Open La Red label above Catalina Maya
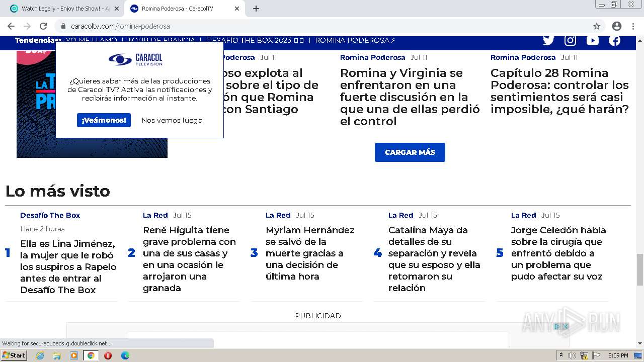The width and height of the screenshot is (644, 362). click(401, 215)
